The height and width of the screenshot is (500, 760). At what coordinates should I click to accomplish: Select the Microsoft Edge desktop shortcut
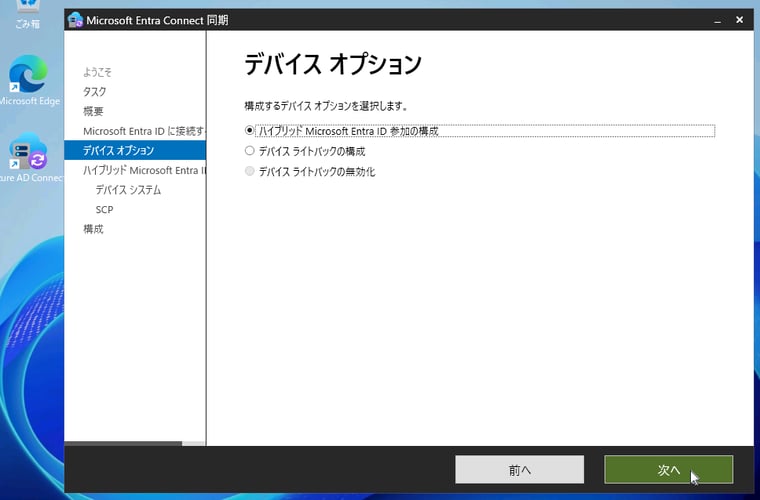pyautogui.click(x=28, y=80)
